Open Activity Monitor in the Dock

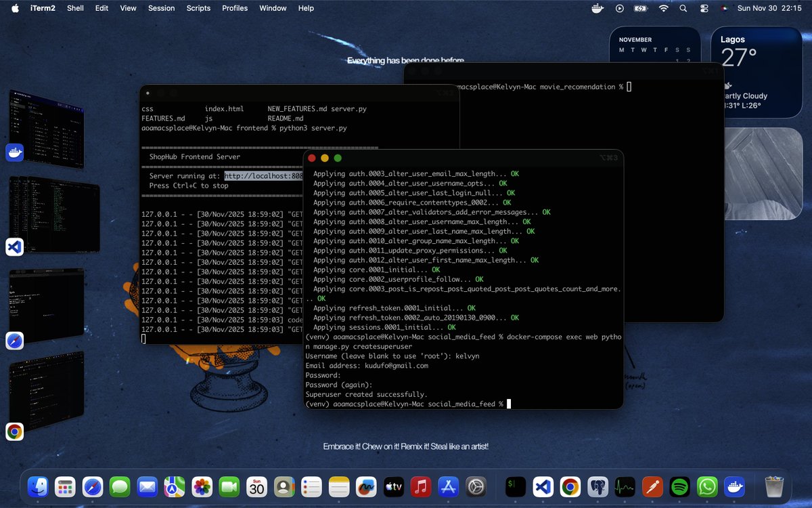pos(625,486)
